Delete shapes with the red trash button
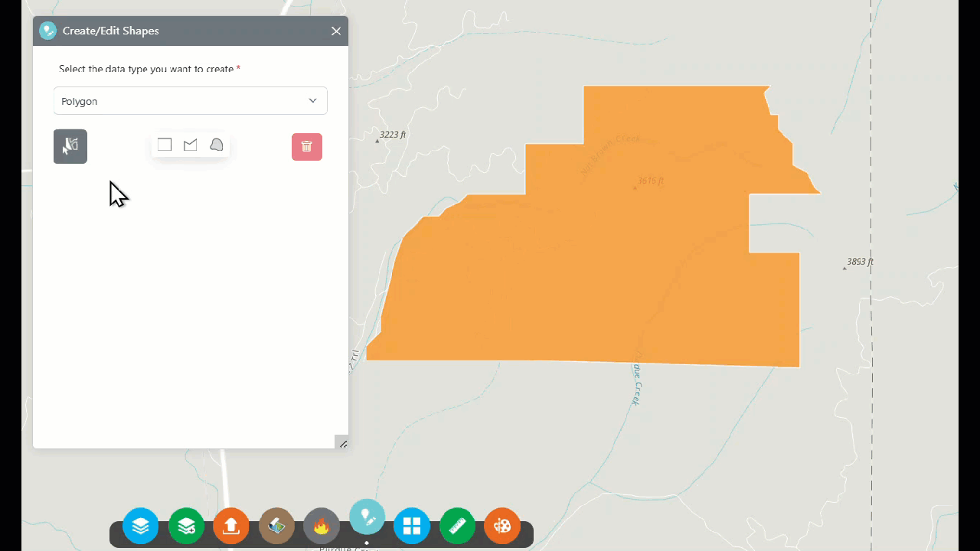 (x=307, y=147)
